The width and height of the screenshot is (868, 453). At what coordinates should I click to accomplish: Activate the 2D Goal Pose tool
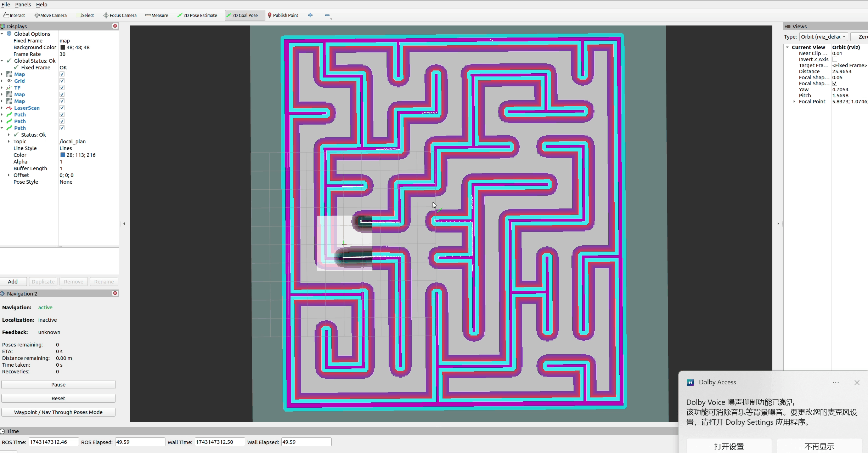244,15
